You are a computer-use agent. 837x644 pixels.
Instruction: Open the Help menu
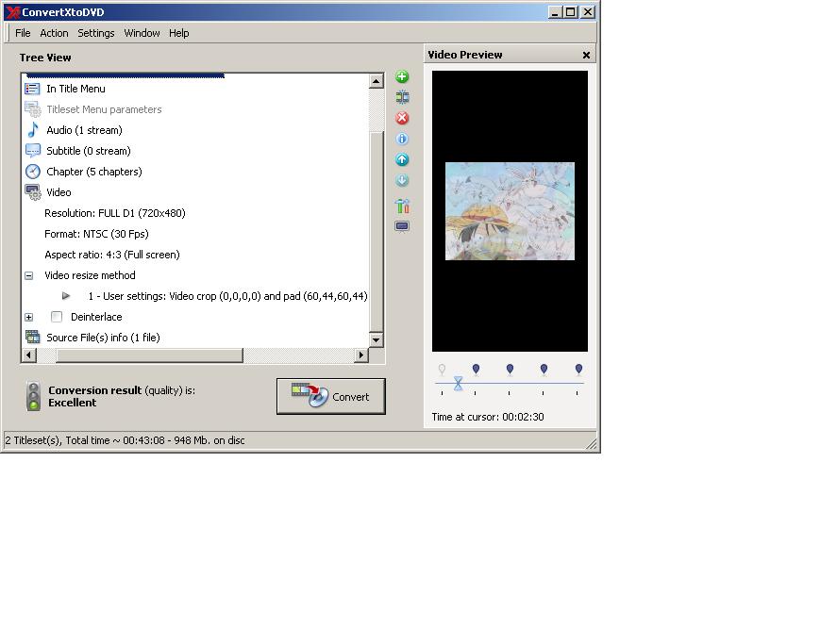coord(179,33)
